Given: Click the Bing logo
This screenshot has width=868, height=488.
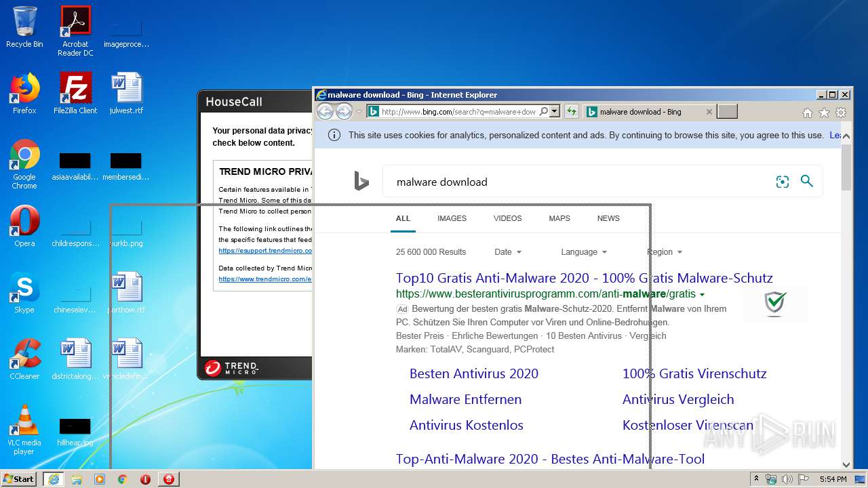Looking at the screenshot, I should (x=361, y=181).
